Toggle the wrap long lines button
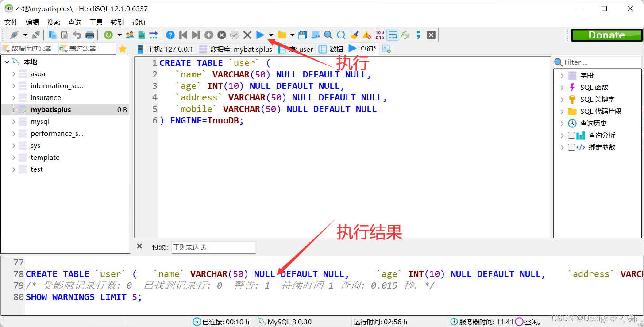 point(393,35)
